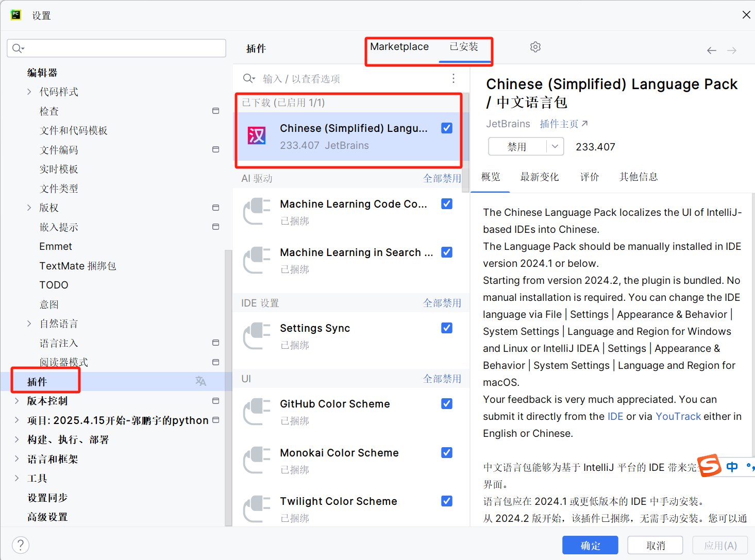
Task: Switch to the Marketplace tab
Action: pos(399,47)
